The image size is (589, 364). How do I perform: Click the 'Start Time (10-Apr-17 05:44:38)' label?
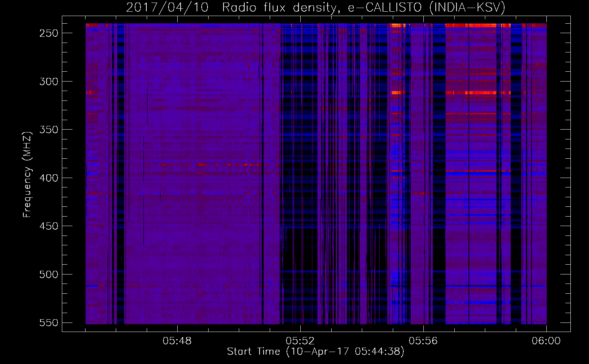click(316, 352)
